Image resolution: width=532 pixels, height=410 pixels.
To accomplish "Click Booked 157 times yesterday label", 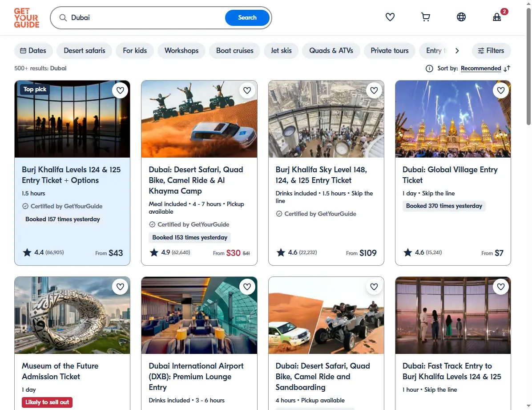I will [63, 219].
